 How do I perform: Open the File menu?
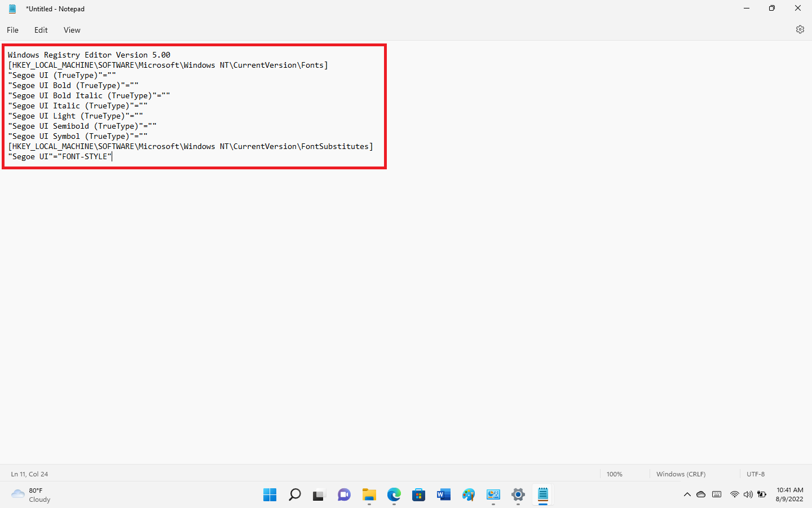[x=12, y=30]
